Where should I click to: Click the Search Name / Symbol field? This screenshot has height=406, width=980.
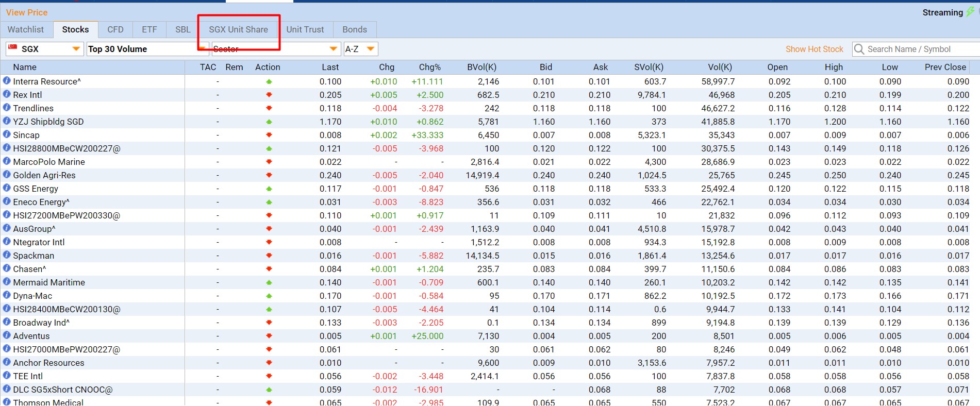click(916, 49)
